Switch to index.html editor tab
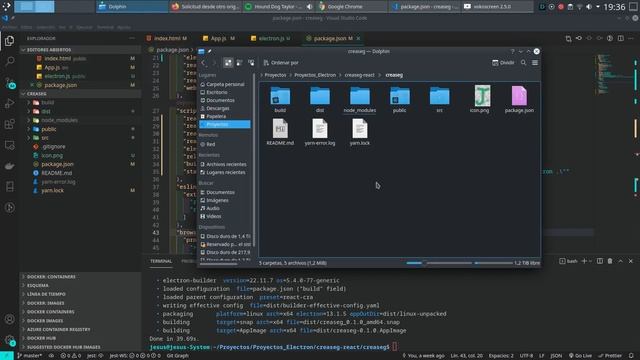Image resolution: width=640 pixels, height=360 pixels. tap(167, 38)
